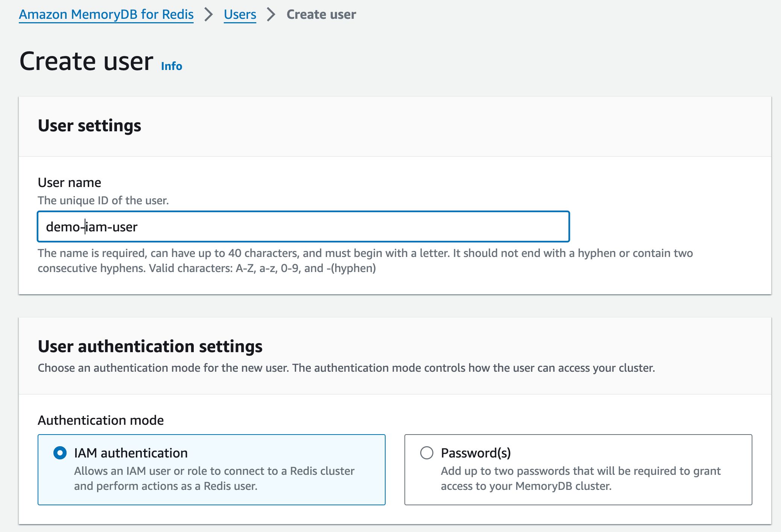
Task: Go to Users breadcrumb link
Action: 240,14
